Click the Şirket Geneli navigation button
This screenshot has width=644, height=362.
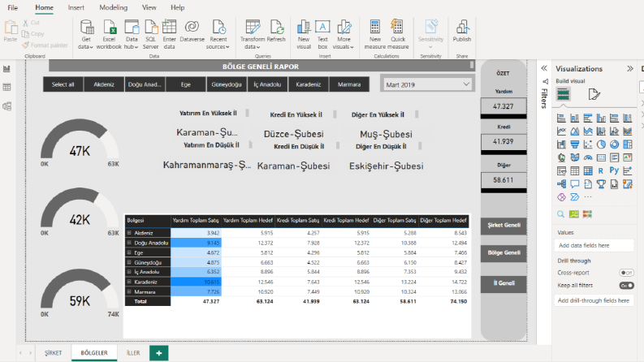(x=504, y=225)
